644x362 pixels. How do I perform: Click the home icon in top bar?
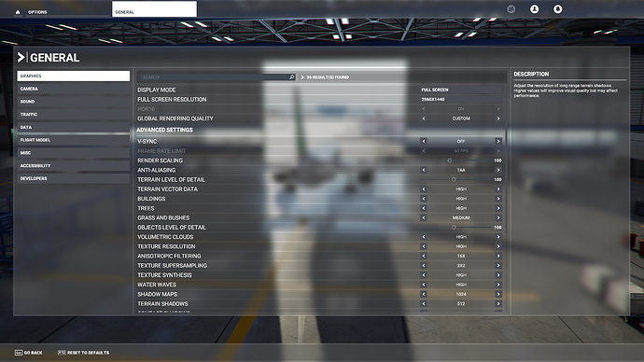(18, 12)
